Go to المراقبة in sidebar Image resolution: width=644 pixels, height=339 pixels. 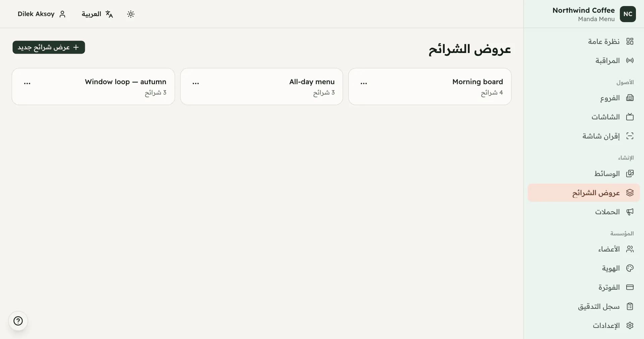(x=584, y=60)
